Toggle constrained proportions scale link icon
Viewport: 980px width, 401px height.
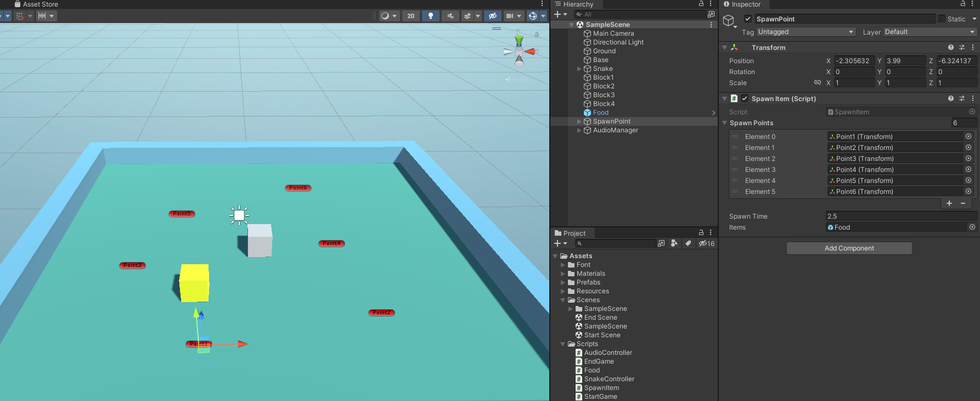(x=818, y=83)
